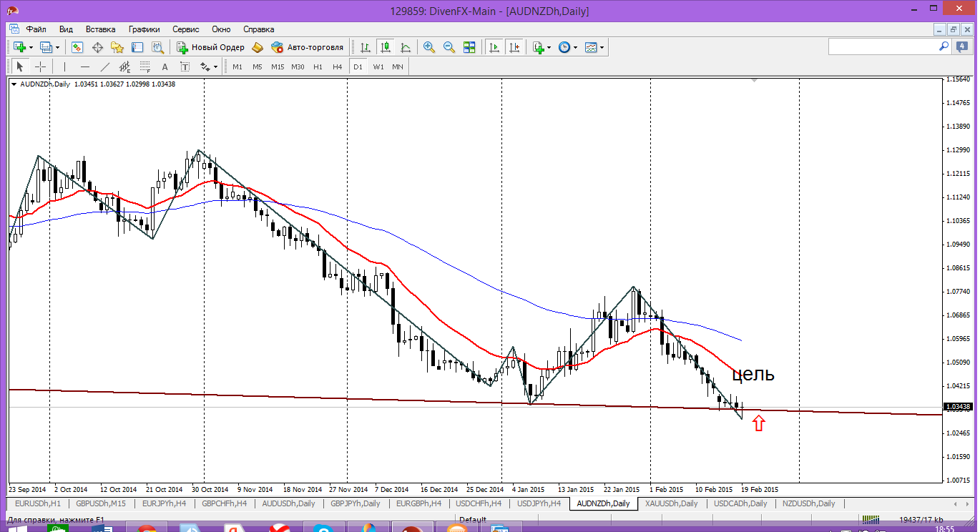
Task: Open the Templates dropdown arrow
Action: (602, 47)
